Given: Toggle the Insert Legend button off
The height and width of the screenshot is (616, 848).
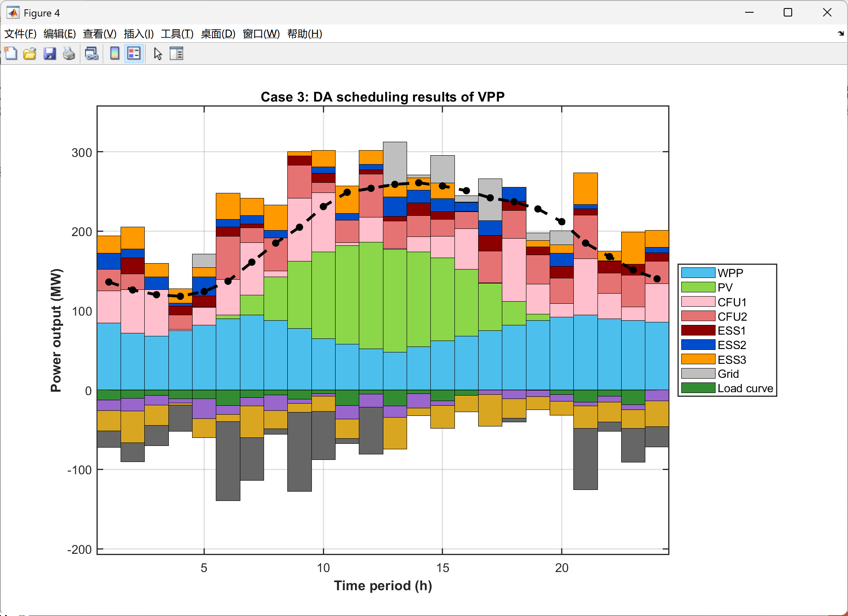Looking at the screenshot, I should click(x=134, y=54).
